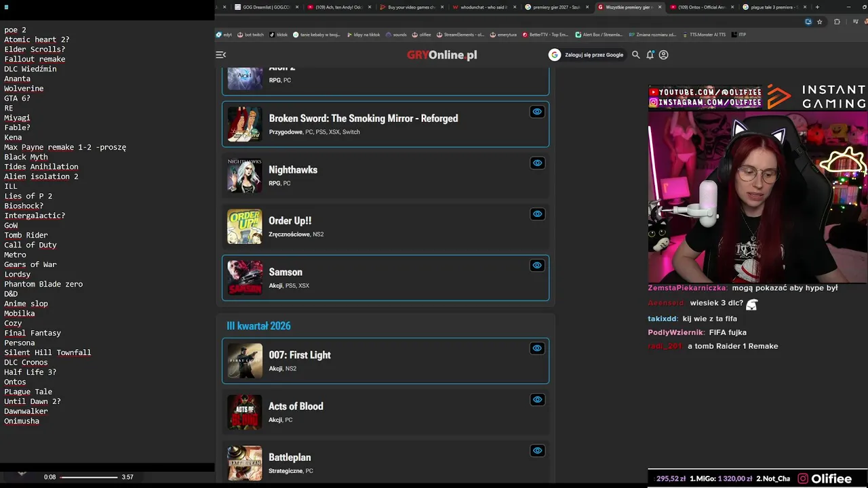Open the edyt bookmark
The height and width of the screenshot is (488, 868).
click(x=224, y=35)
